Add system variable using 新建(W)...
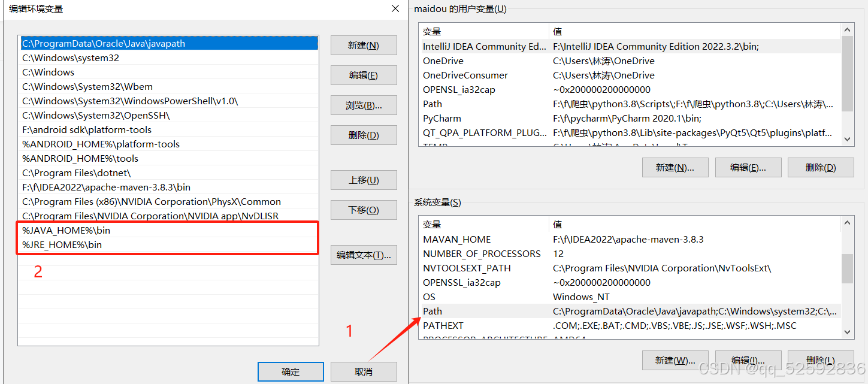This screenshot has width=868, height=384. 675,360
